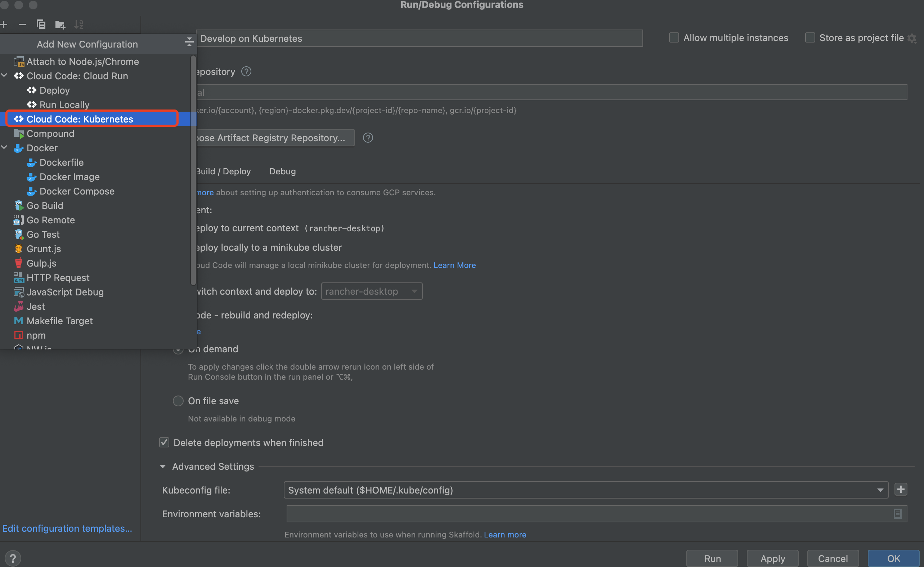
Task: Open the Kubeconfig file dropdown
Action: click(880, 490)
